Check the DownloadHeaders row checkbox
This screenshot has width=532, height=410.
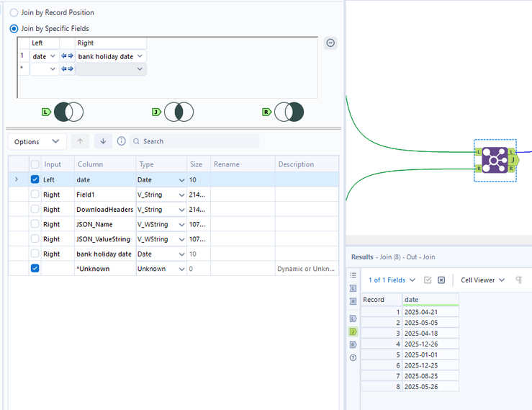35,209
